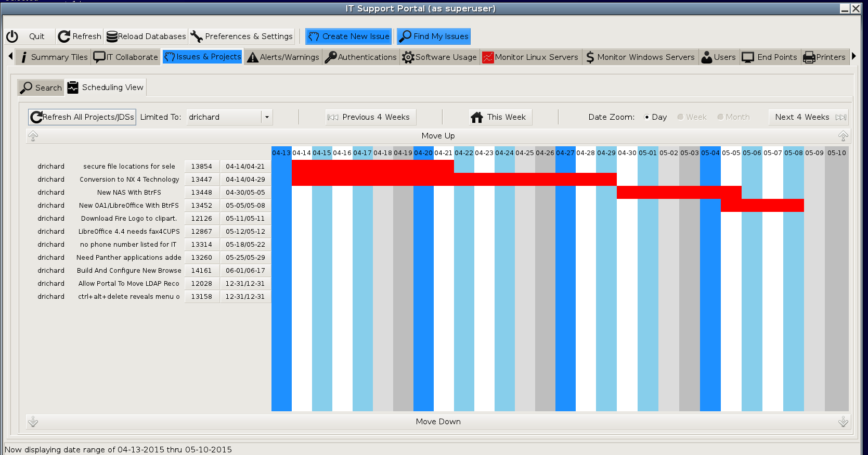Click the Find My Issues magnifier icon
The image size is (868, 455).
(405, 36)
